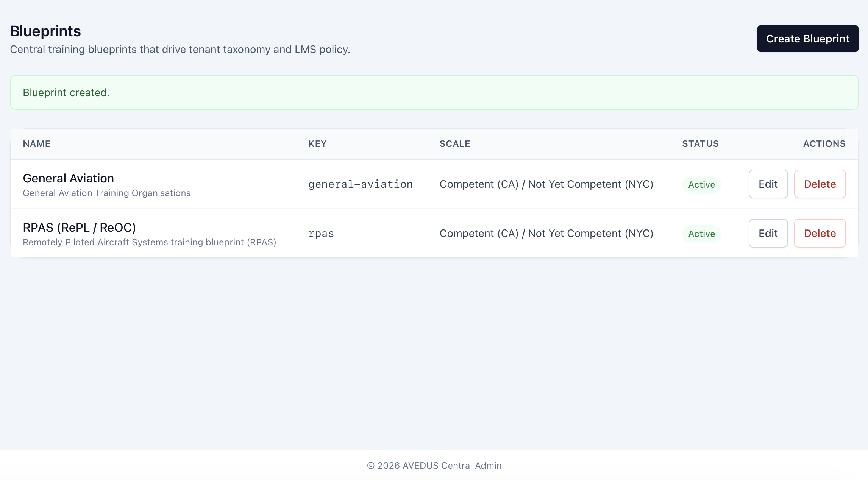Delete the RPAS (RePL / ReOC) blueprint
Viewport: 868px width, 480px height.
tap(820, 233)
